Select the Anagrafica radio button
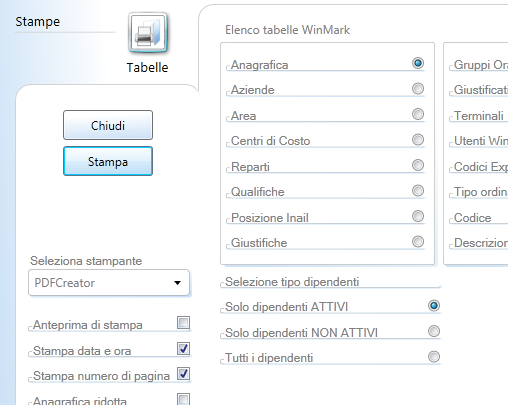Screen dimensions: 508x405 [418, 63]
